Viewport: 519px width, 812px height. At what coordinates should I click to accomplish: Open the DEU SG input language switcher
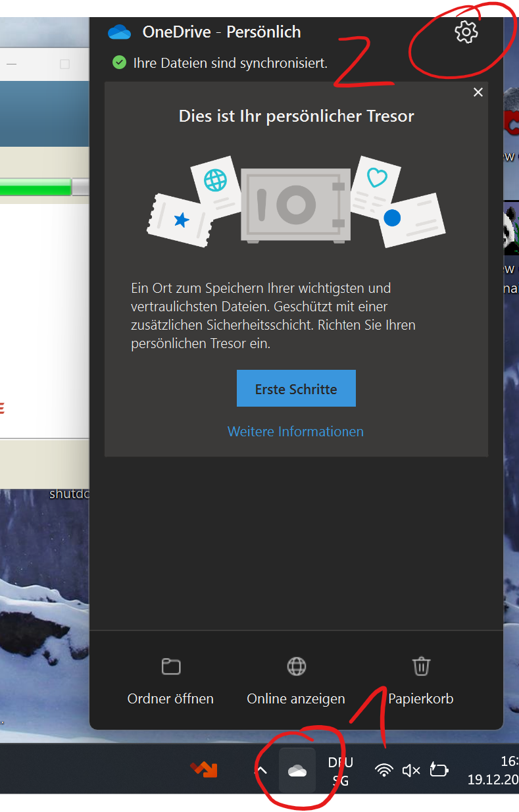tap(340, 771)
